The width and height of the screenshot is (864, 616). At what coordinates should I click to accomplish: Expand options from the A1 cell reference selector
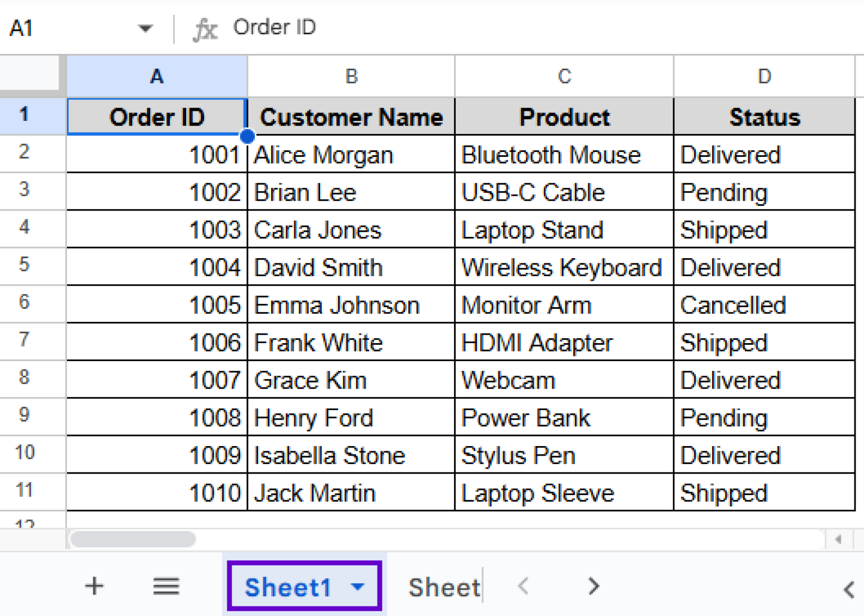145,28
